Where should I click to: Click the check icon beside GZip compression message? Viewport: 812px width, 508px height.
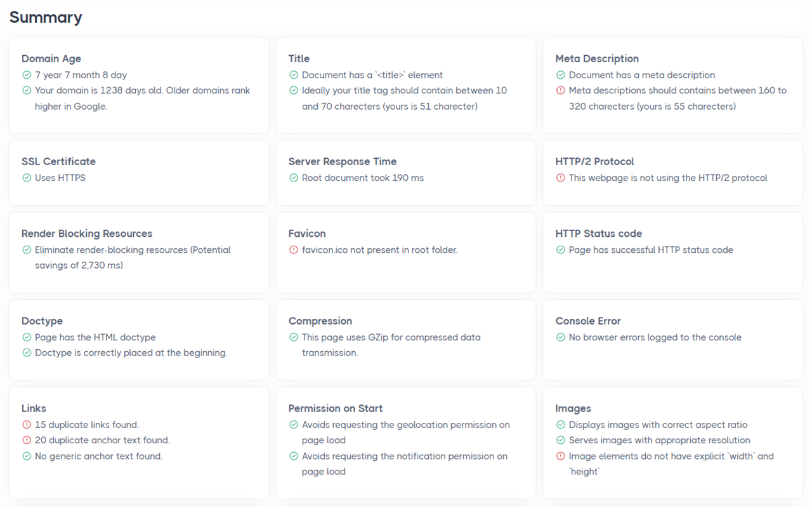[294, 337]
